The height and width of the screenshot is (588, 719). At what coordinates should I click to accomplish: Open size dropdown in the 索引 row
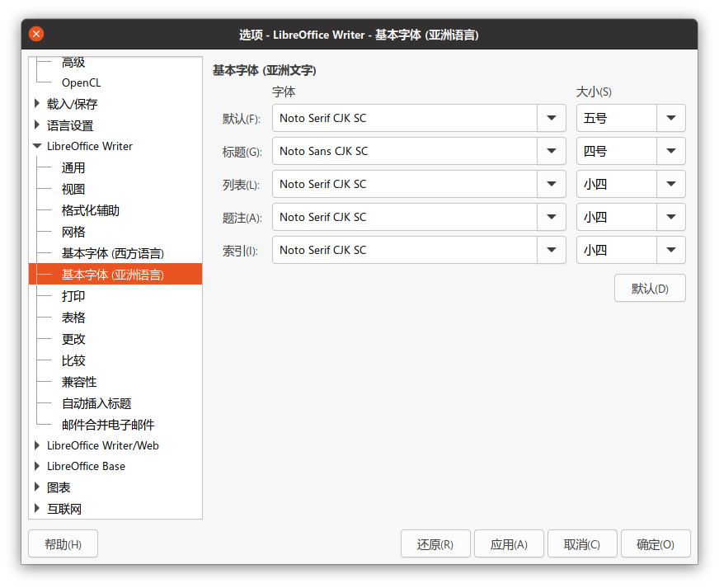click(671, 250)
